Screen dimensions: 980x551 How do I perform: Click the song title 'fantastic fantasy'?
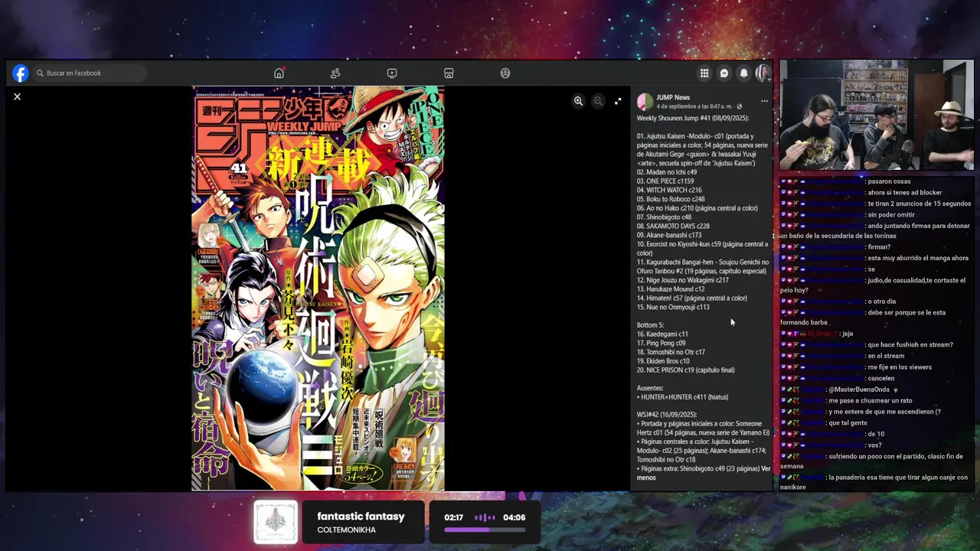(361, 517)
